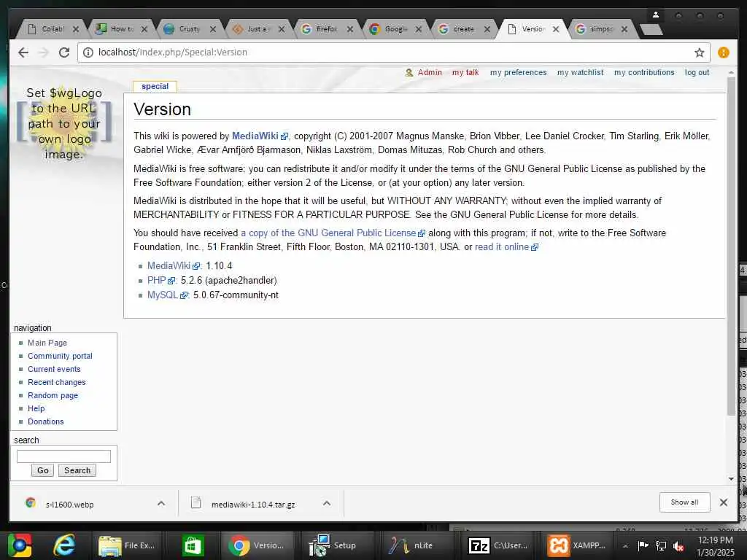
Task: Open the Admin user page
Action: (x=430, y=72)
